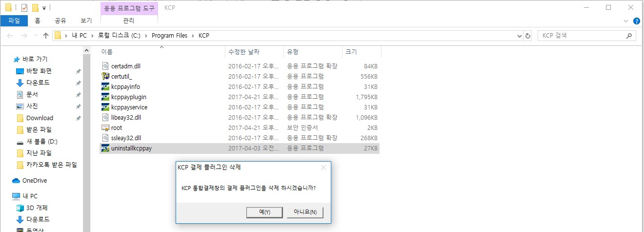Select the kcppayinfo KCP icon

point(105,86)
